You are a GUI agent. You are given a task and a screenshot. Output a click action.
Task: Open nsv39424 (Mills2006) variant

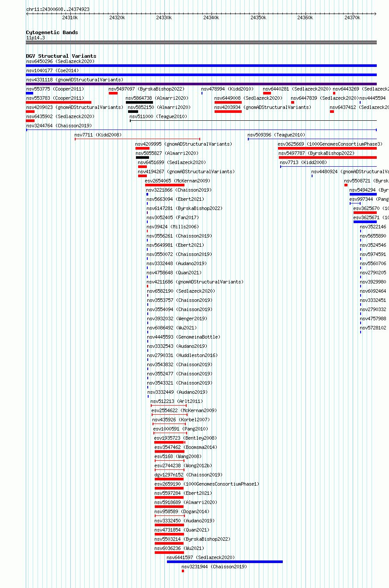coord(173,227)
